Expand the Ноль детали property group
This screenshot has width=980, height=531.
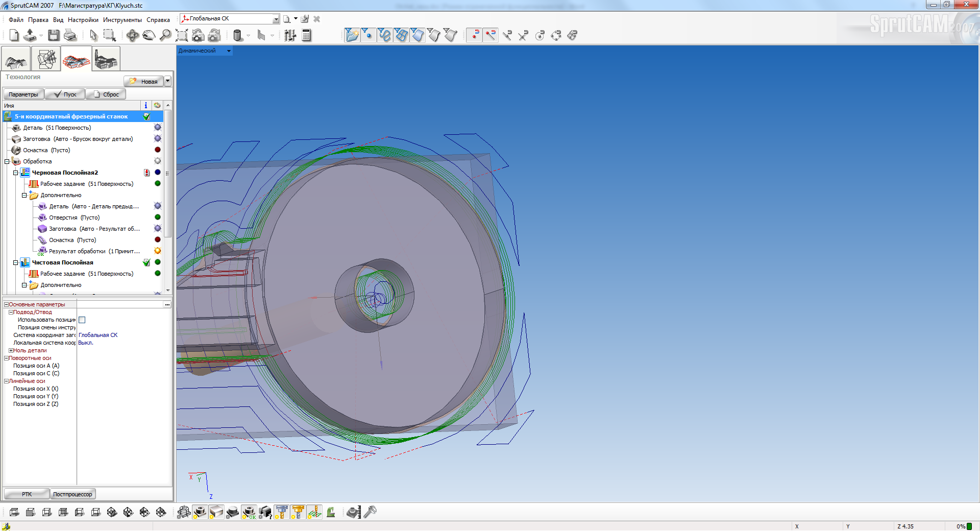[11, 351]
